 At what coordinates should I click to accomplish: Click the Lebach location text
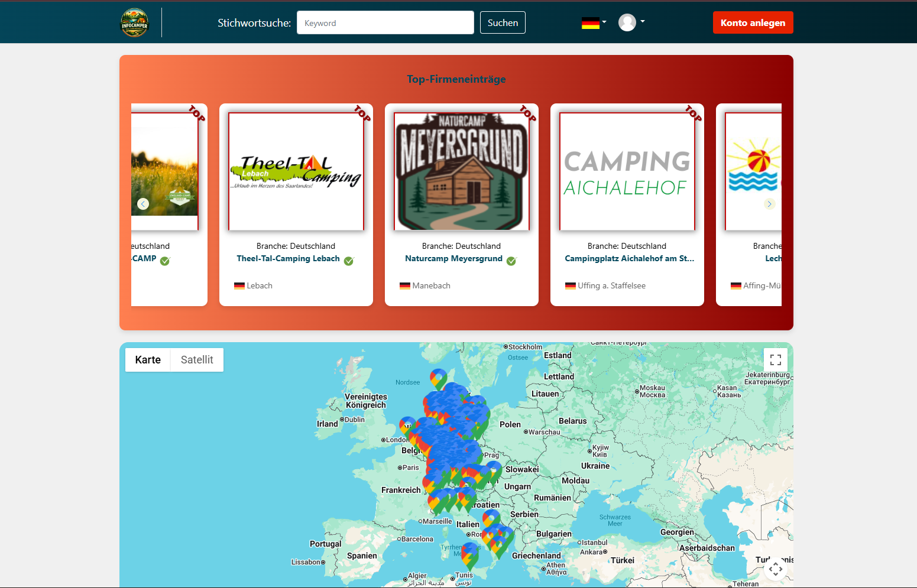click(x=260, y=285)
